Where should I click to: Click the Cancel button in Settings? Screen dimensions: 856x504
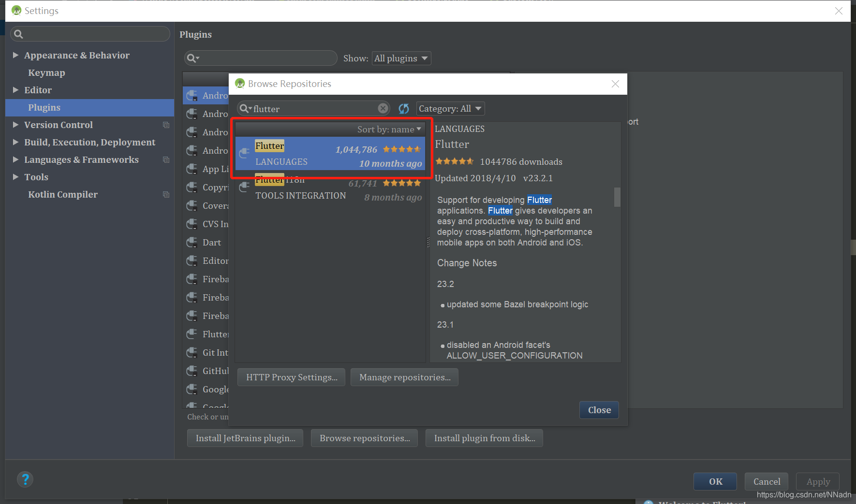click(x=767, y=482)
